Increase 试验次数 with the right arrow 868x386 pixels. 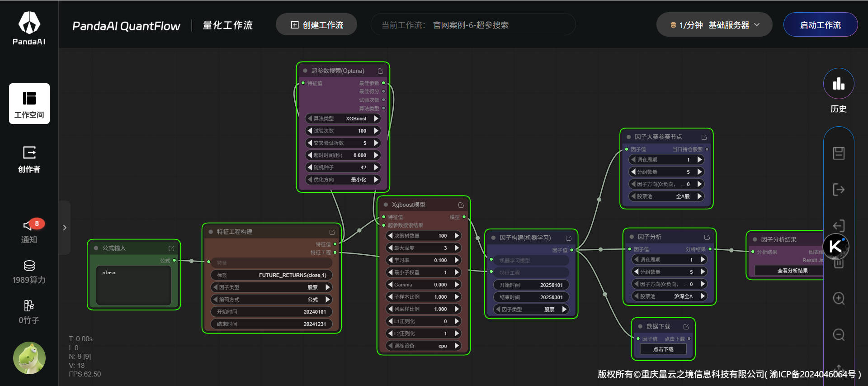pyautogui.click(x=376, y=131)
